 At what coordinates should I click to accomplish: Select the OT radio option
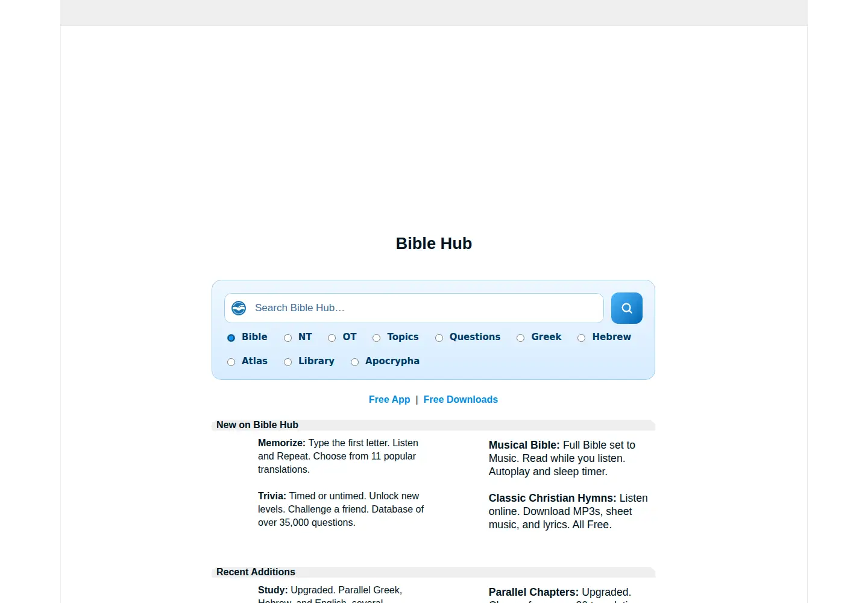(332, 338)
